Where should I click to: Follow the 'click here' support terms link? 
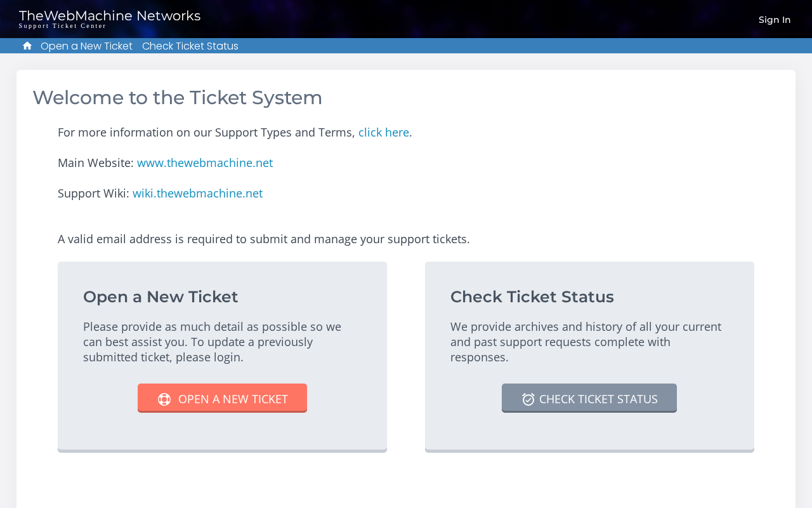click(x=384, y=132)
